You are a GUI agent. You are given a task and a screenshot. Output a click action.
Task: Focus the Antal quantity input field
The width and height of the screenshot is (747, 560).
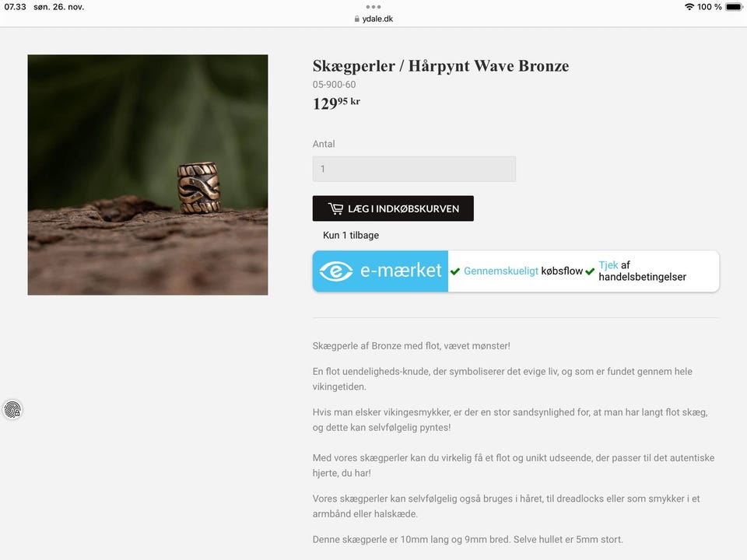pos(414,169)
